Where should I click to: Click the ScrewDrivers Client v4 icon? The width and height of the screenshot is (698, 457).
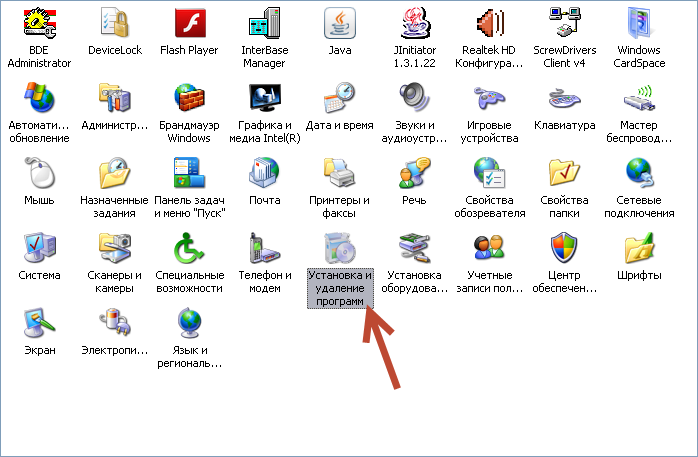565,24
